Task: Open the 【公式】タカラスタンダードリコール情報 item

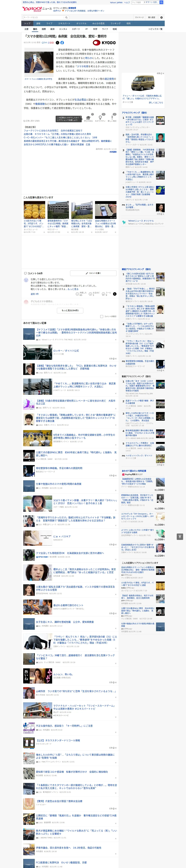Action: [58, 740]
